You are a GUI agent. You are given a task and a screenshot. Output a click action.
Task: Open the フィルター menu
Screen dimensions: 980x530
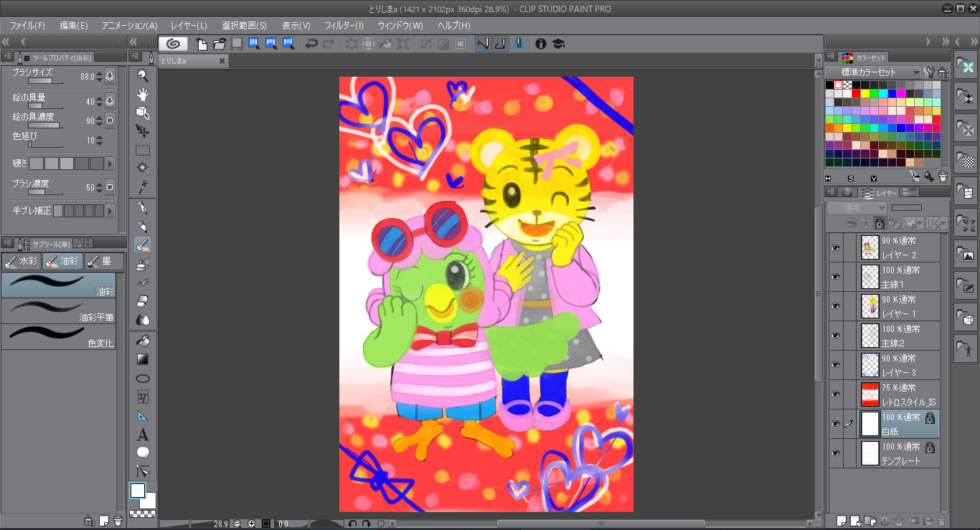(x=344, y=25)
